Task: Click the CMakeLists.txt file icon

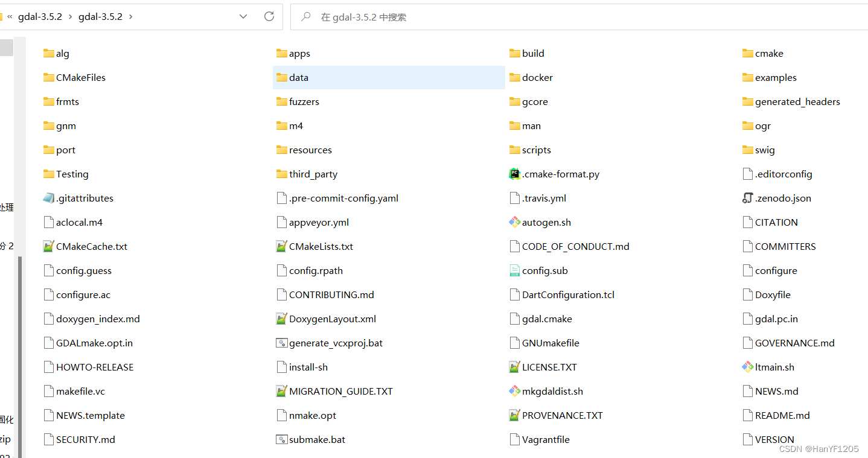Action: (x=282, y=246)
